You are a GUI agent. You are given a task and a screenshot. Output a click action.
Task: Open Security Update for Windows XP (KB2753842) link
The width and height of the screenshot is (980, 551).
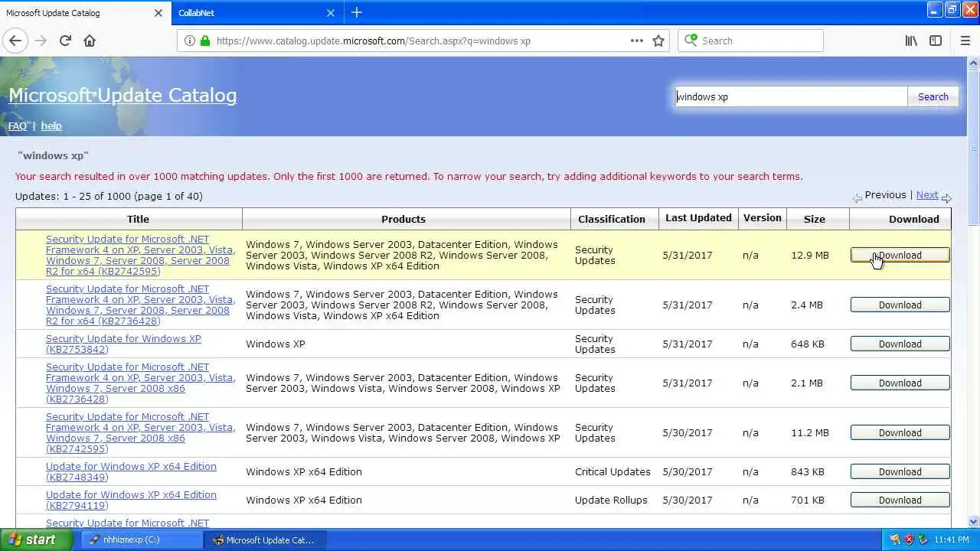tap(123, 344)
